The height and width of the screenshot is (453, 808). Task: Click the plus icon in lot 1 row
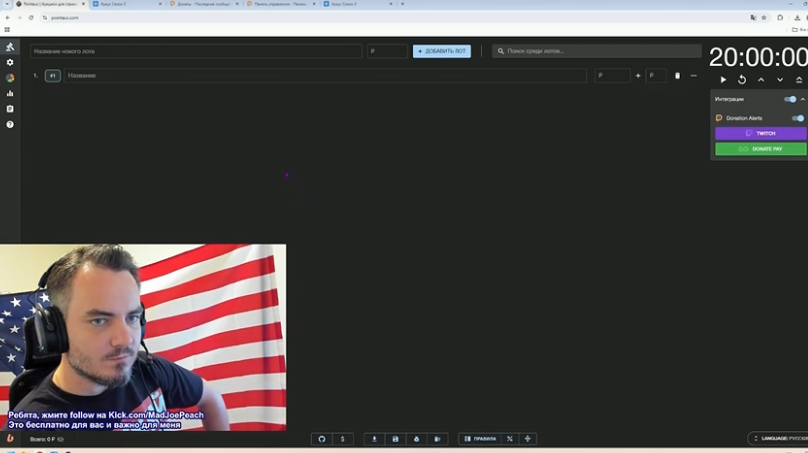point(638,76)
